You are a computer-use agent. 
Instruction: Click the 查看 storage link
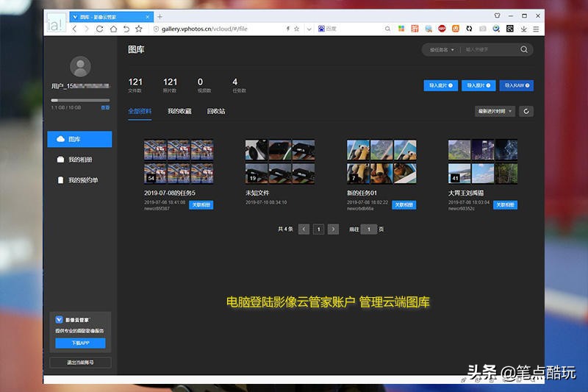[105, 107]
